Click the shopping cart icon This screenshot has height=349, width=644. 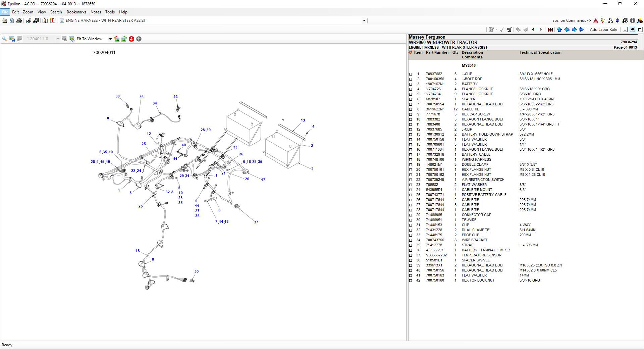pyautogui.click(x=509, y=30)
